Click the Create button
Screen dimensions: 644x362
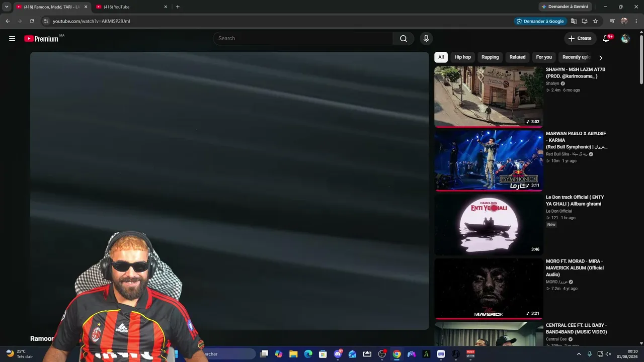point(580,39)
